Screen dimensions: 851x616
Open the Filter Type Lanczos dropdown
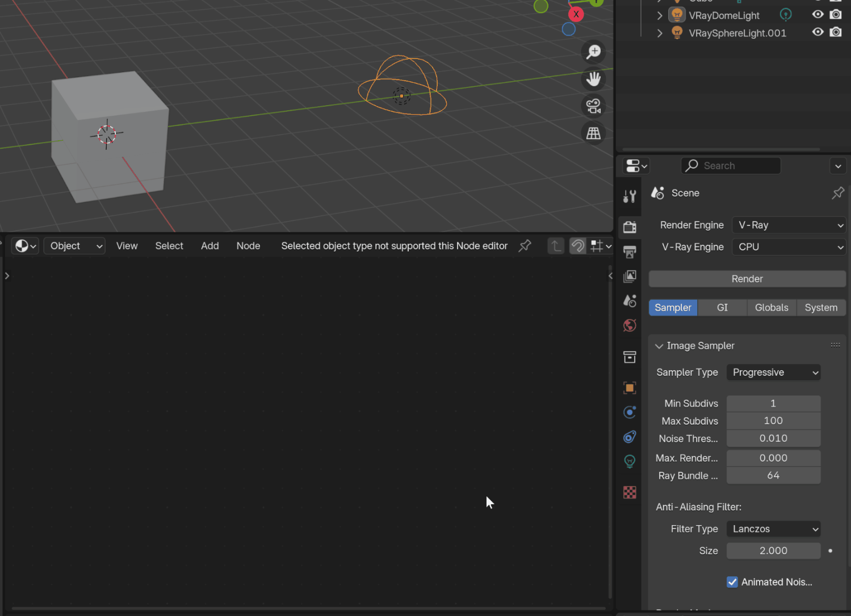773,529
